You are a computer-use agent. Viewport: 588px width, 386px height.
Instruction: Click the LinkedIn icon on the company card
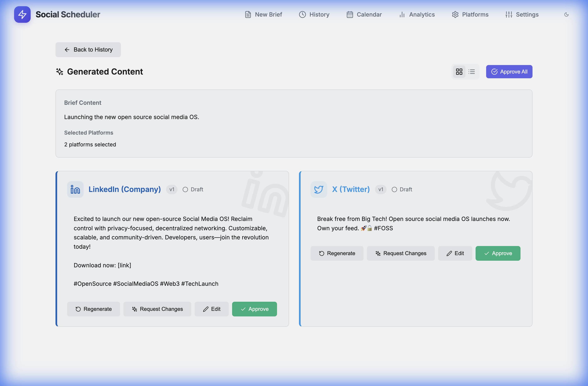pyautogui.click(x=75, y=189)
